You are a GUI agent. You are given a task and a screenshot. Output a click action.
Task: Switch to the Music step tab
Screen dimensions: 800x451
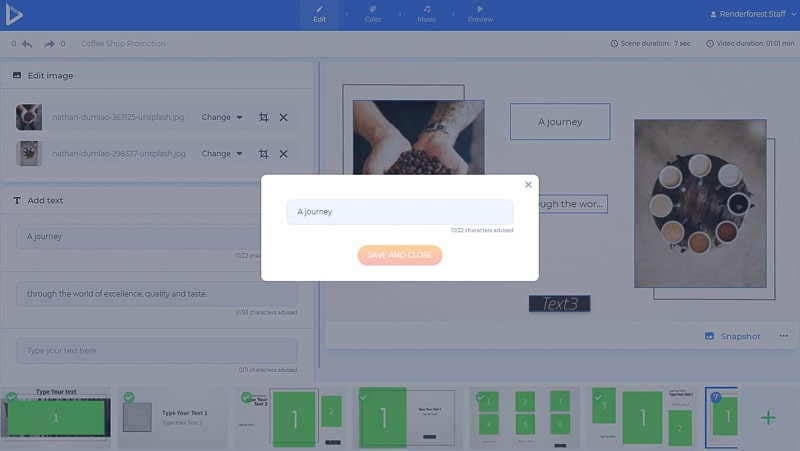point(427,15)
